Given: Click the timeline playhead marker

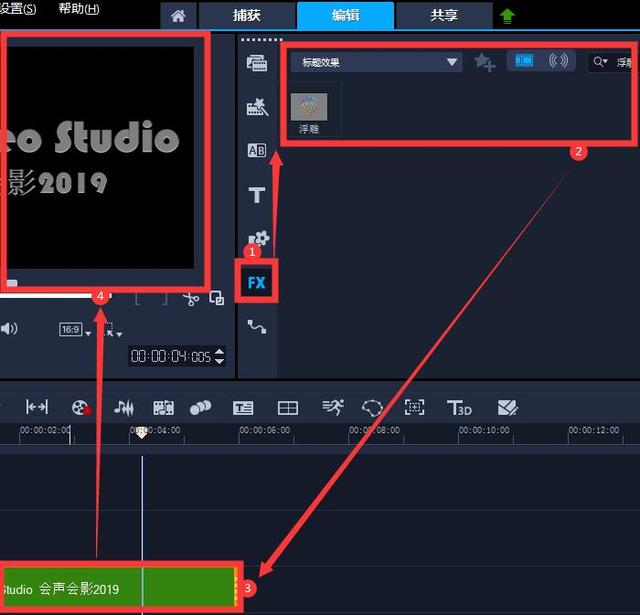Looking at the screenshot, I should click(x=141, y=433).
